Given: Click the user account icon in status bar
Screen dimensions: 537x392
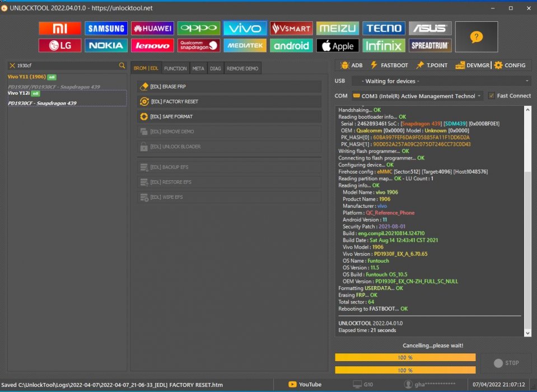Looking at the screenshot, I should tap(408, 385).
